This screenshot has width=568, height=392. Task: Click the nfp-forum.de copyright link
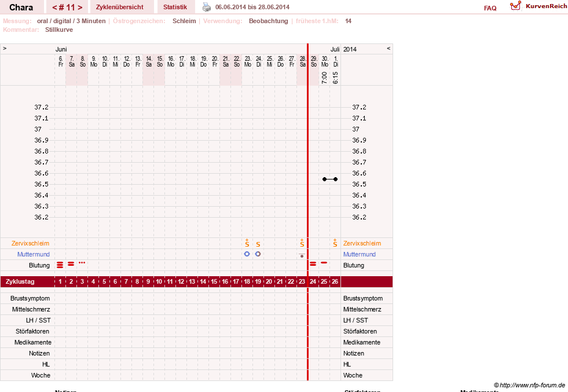coord(529,385)
